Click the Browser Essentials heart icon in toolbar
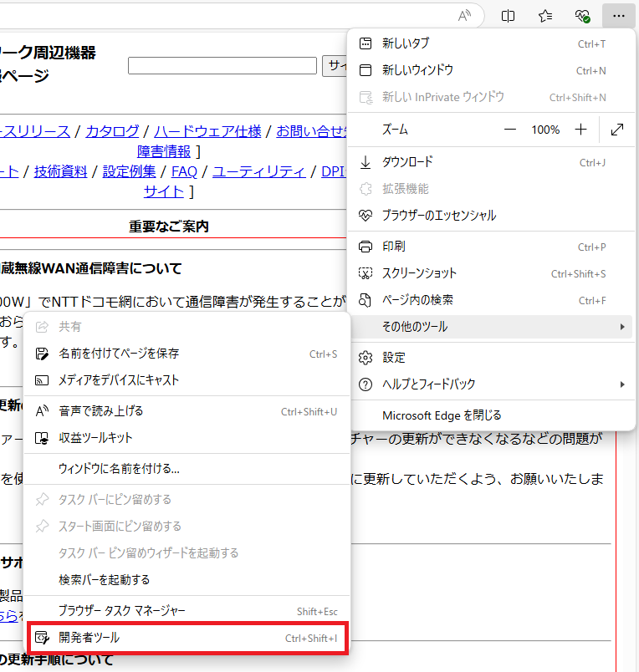Image resolution: width=639 pixels, height=672 pixels. (x=583, y=16)
